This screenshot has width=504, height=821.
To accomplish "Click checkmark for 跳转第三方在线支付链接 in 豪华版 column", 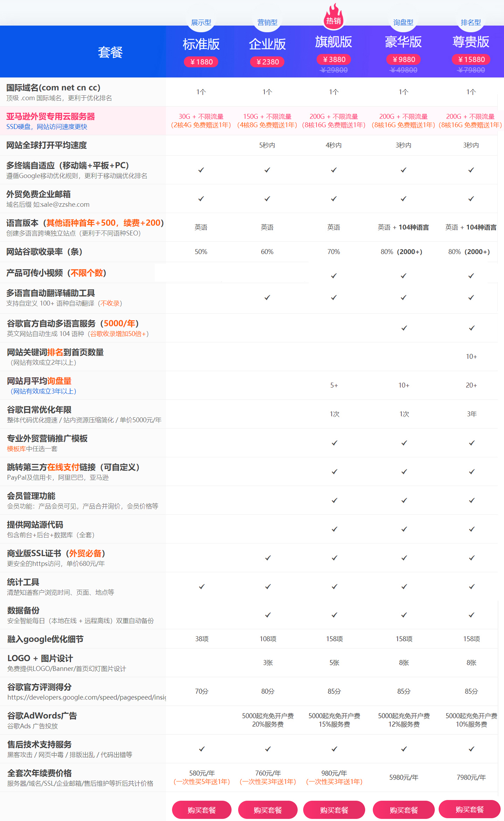I will tap(404, 472).
